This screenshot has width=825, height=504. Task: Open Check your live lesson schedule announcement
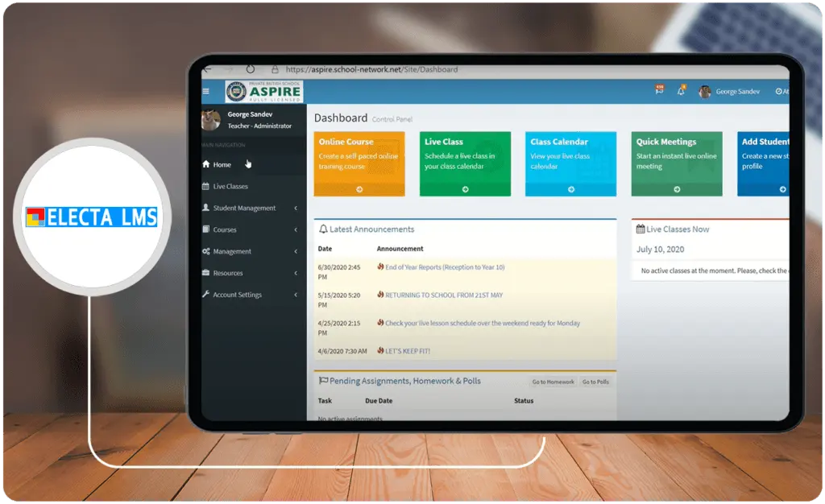click(x=483, y=323)
